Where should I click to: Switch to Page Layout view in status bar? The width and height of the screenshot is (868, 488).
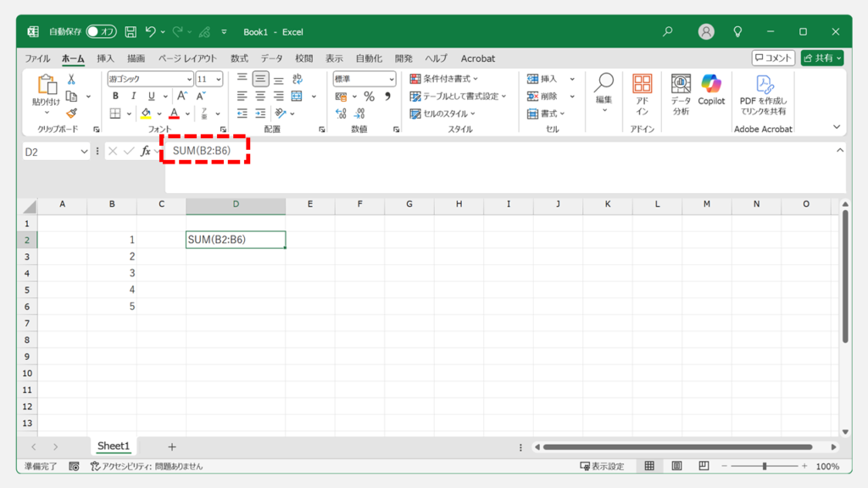676,467
